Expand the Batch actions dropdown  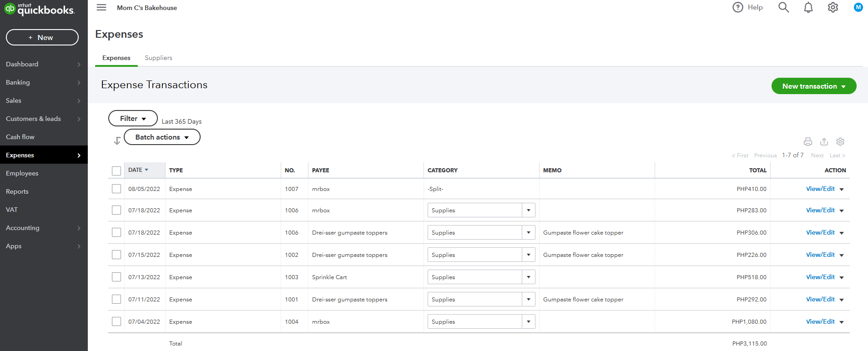162,137
